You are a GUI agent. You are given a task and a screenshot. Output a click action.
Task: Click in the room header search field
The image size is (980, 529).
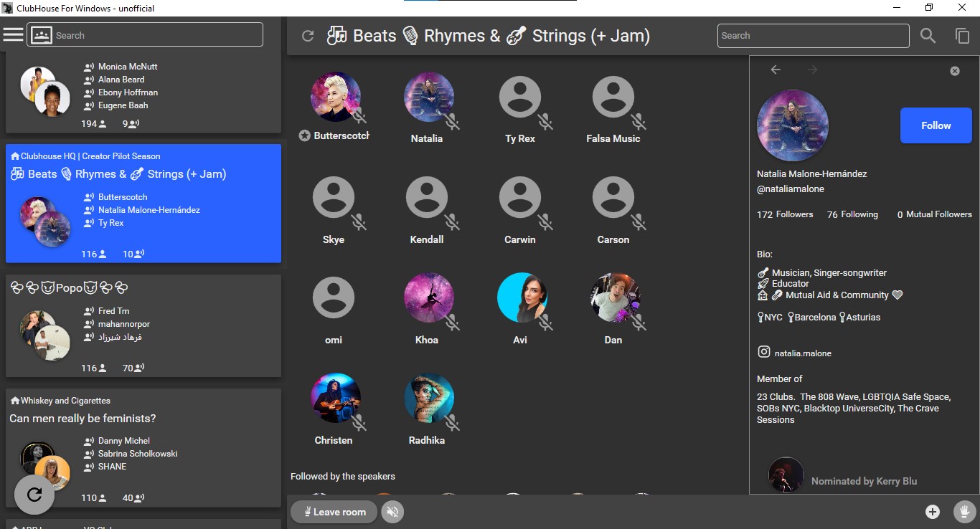coord(814,36)
